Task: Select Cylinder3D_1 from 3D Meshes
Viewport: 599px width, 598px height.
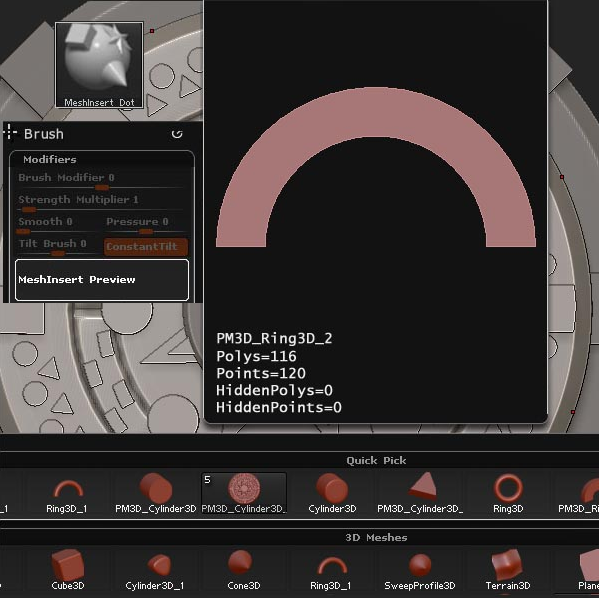Action: tap(155, 570)
